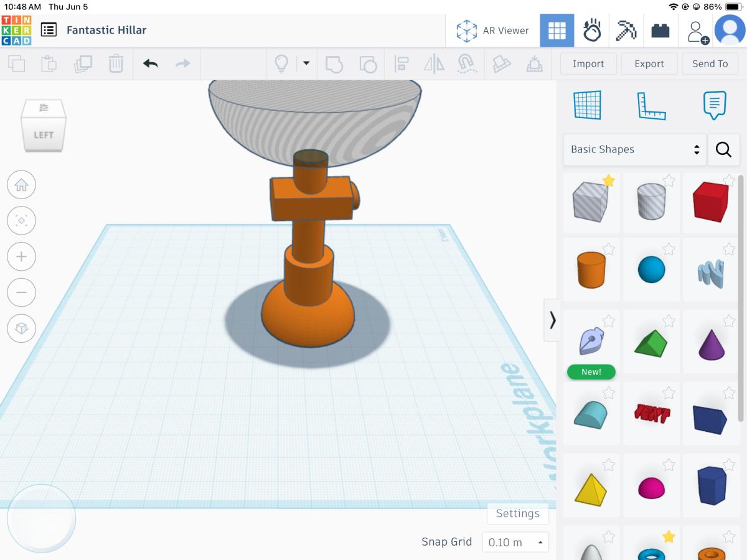Pick the blue Sphere shape
Image resolution: width=747 pixels, height=560 pixels.
tap(651, 270)
